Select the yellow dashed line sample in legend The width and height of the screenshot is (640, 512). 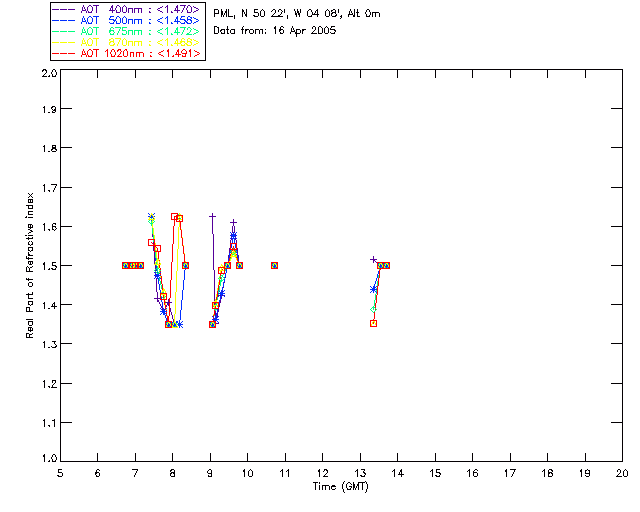click(x=64, y=42)
